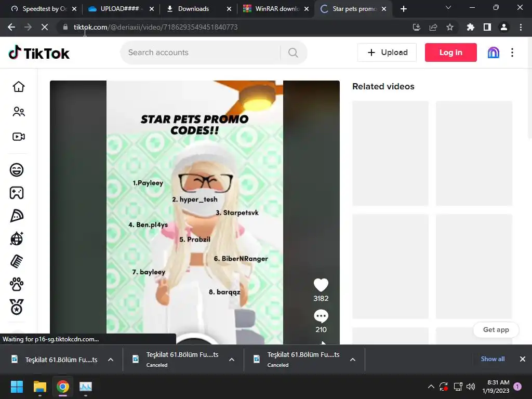
Task: Click the Log in button
Action: coord(450,52)
